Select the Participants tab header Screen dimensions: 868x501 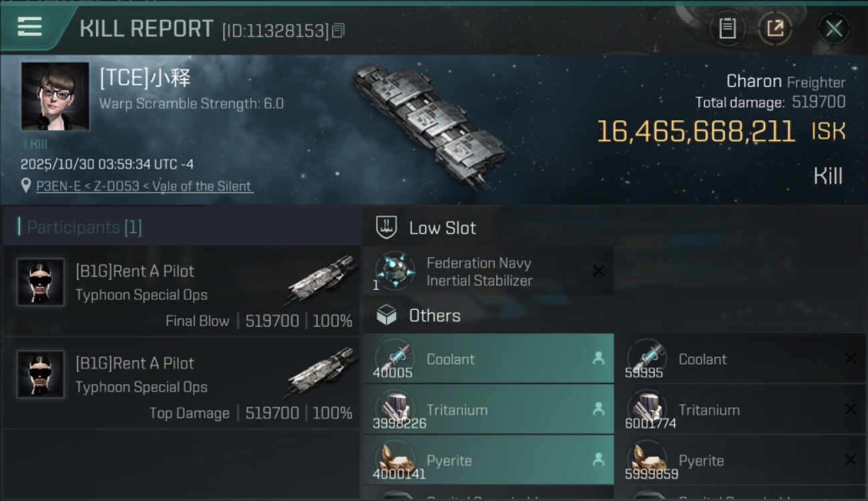click(x=84, y=227)
